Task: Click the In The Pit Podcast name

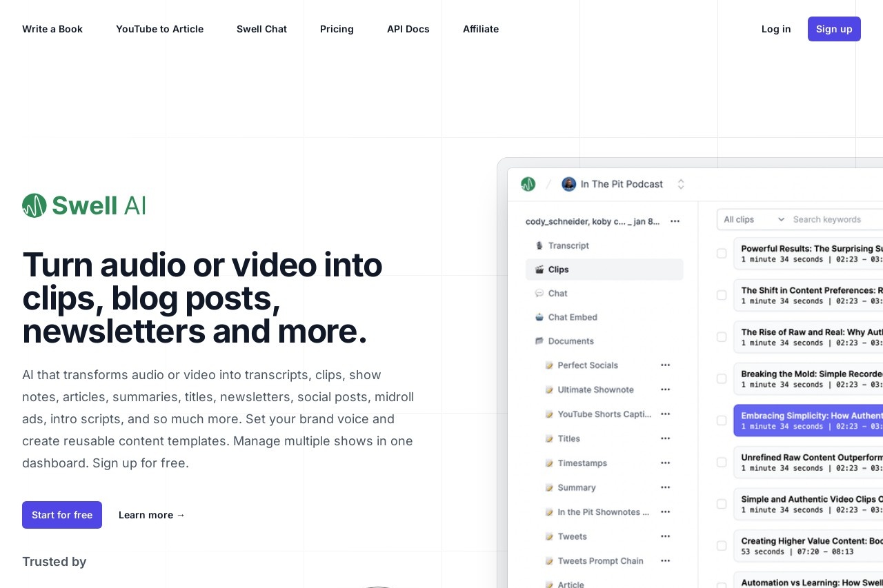Action: coord(622,184)
